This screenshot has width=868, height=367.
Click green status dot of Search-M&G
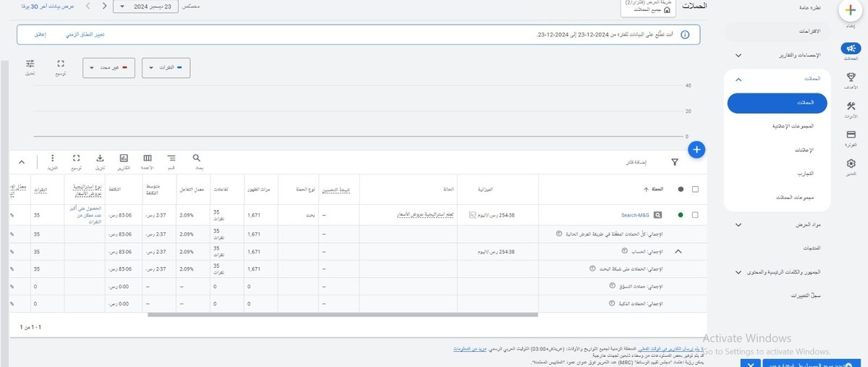click(x=681, y=215)
